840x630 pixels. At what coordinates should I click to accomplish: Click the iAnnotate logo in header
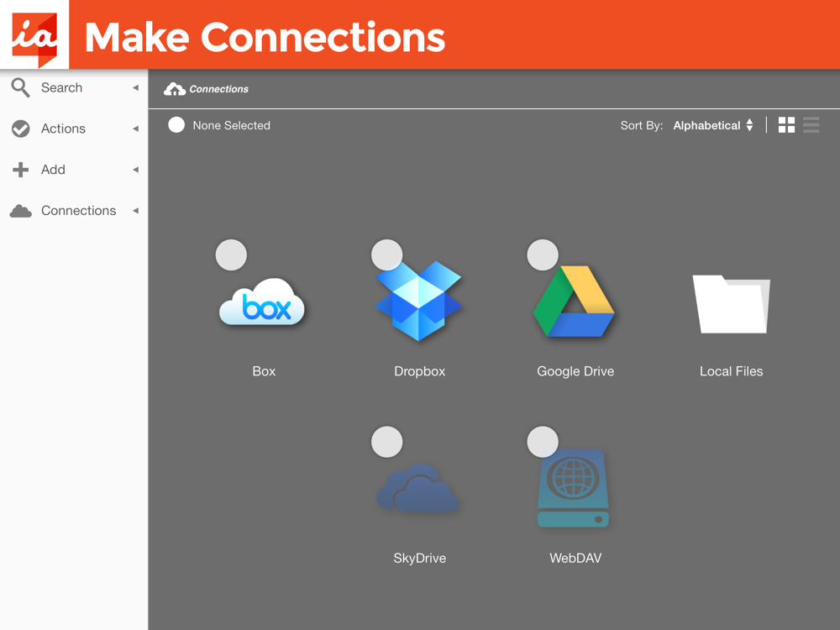click(34, 36)
